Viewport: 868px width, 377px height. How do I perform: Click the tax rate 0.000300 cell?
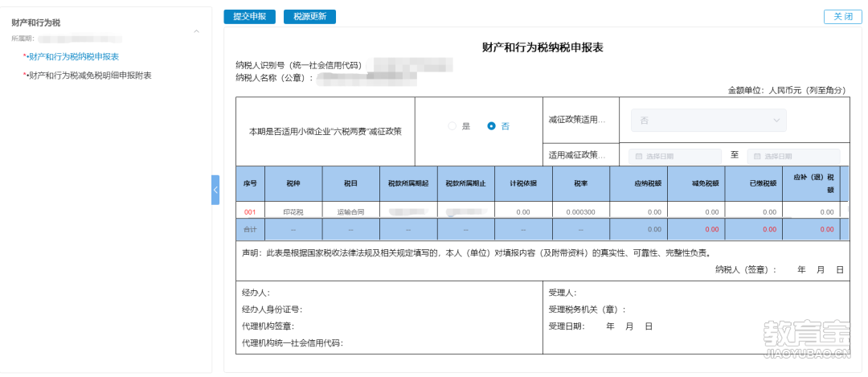581,212
